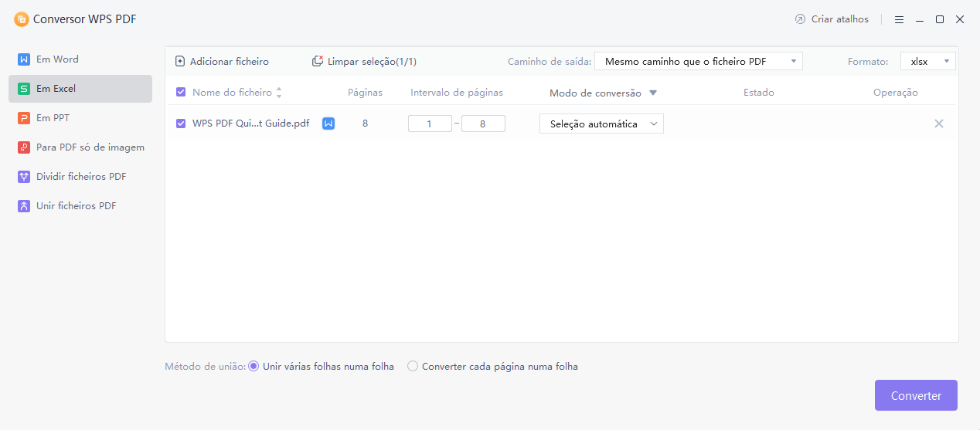The height and width of the screenshot is (430, 980).
Task: Maximize the Conversor WPS PDF window
Action: (940, 19)
